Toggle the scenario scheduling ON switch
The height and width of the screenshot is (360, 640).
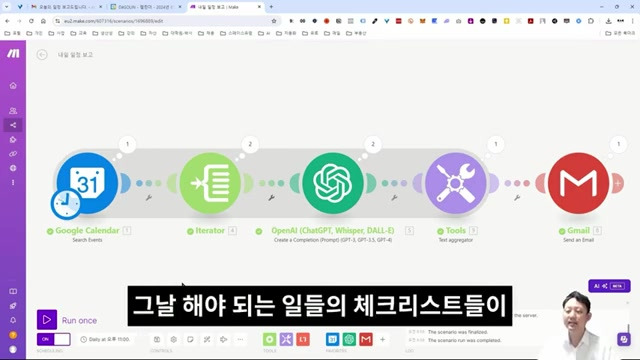tap(53, 339)
